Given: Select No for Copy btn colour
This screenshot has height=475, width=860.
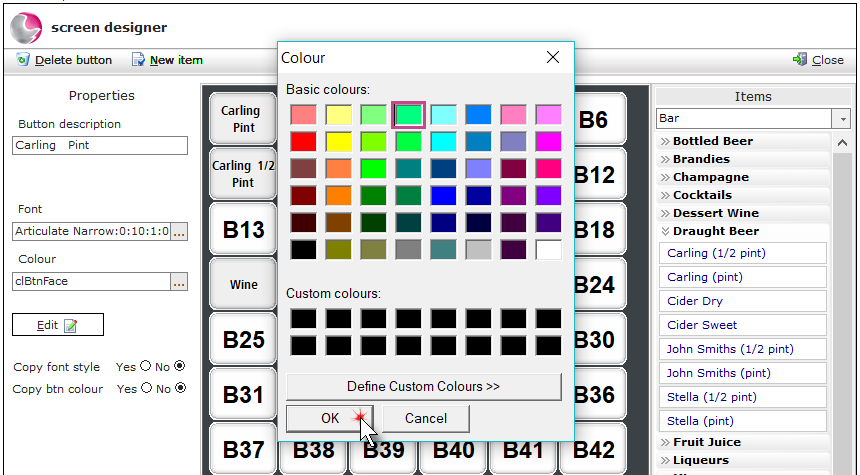Looking at the screenshot, I should pos(180,388).
